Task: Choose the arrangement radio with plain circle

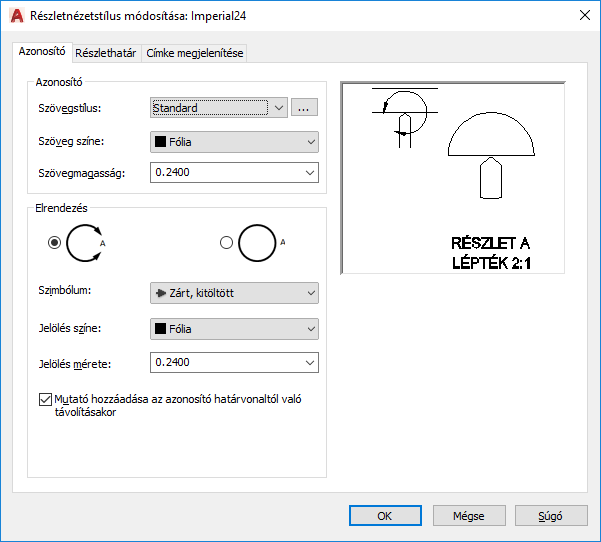Action: [x=226, y=243]
